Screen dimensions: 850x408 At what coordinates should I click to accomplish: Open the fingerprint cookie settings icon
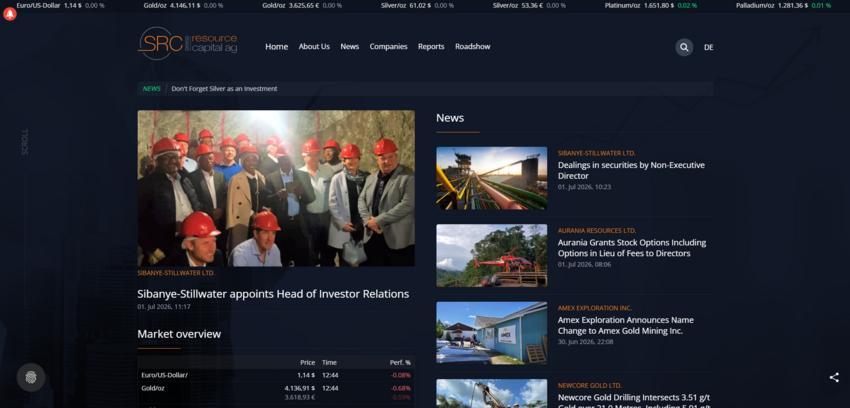click(x=31, y=377)
